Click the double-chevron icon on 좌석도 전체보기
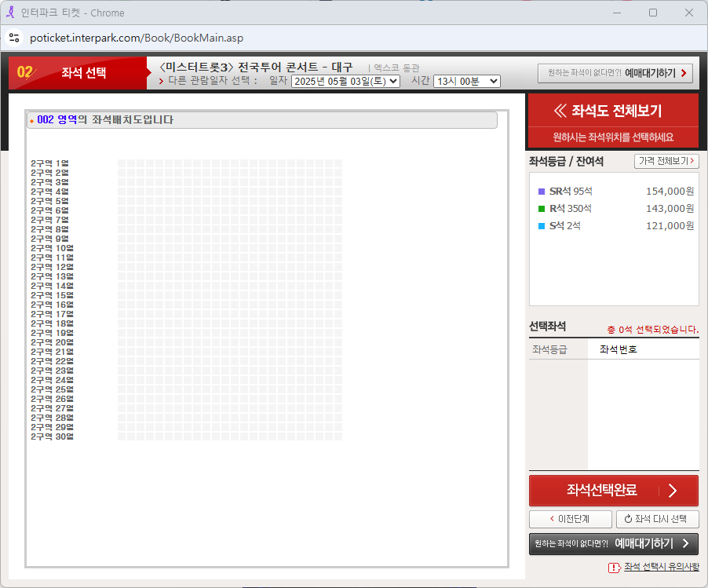The image size is (708, 588). point(560,111)
